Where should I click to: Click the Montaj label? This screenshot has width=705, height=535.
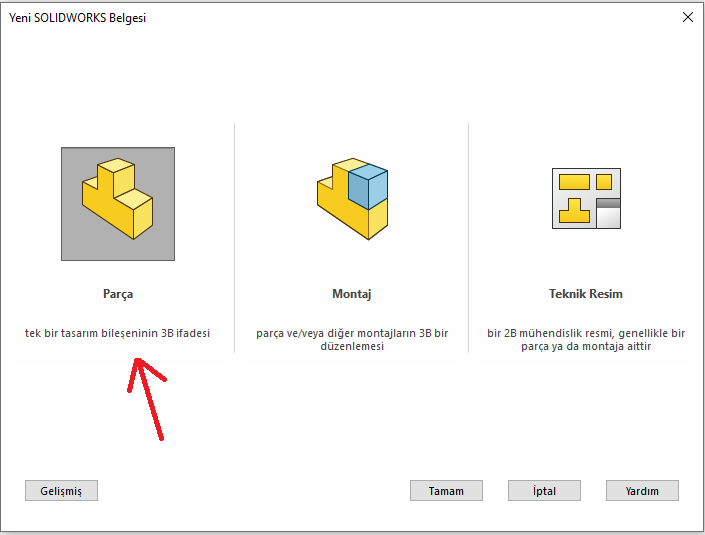coord(352,294)
